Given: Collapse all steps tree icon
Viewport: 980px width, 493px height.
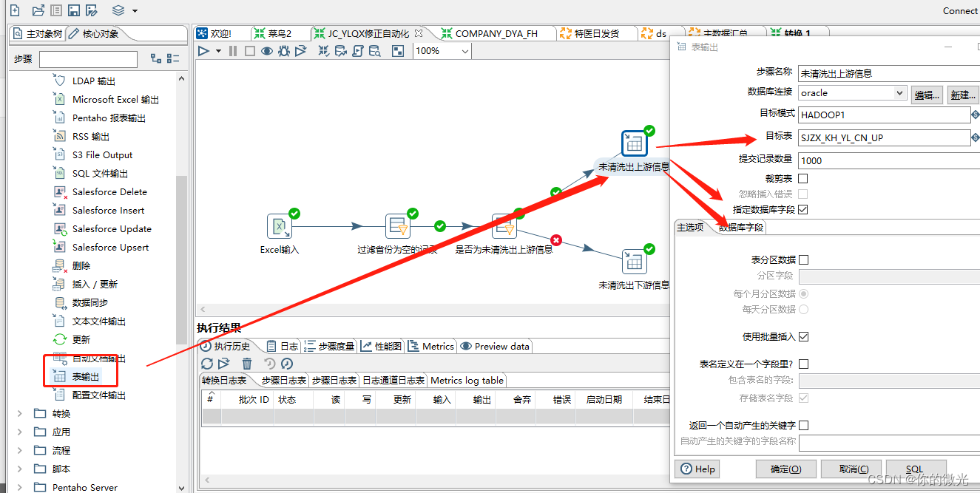Looking at the screenshot, I should [173, 59].
